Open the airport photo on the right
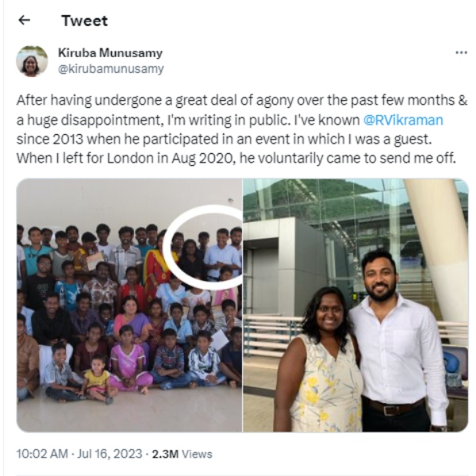 pos(355,305)
